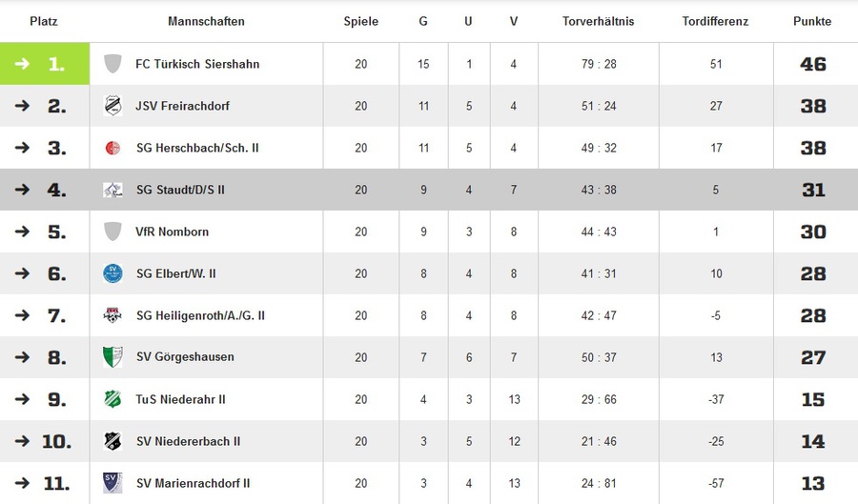Open the VfR Nomborn team page
The image size is (858, 504).
tap(172, 232)
